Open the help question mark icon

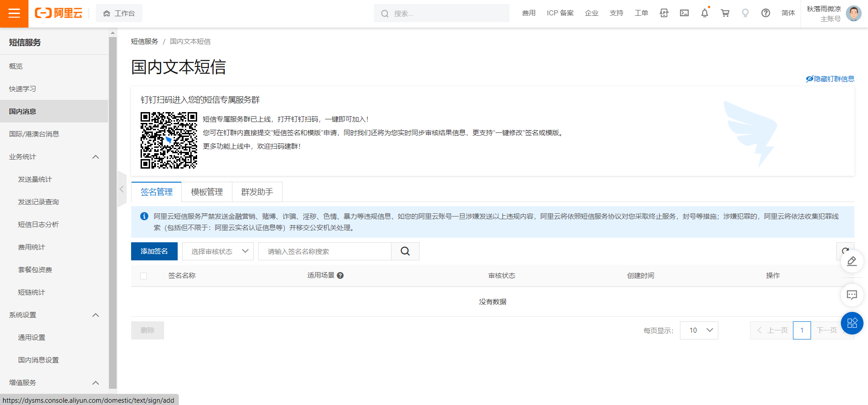click(766, 13)
